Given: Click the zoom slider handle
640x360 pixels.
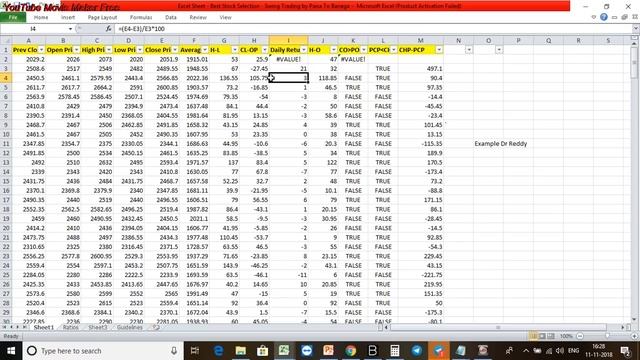Looking at the screenshot, I should coord(607,336).
